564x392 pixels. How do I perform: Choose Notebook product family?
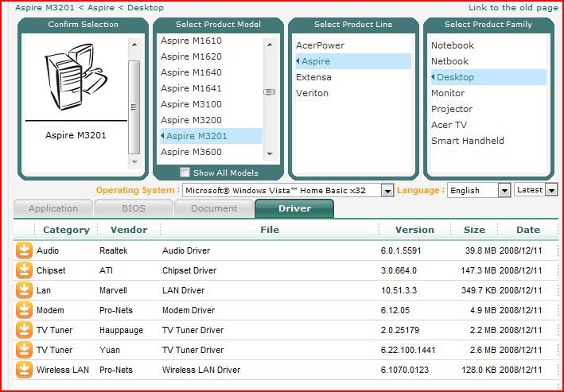[x=453, y=45]
